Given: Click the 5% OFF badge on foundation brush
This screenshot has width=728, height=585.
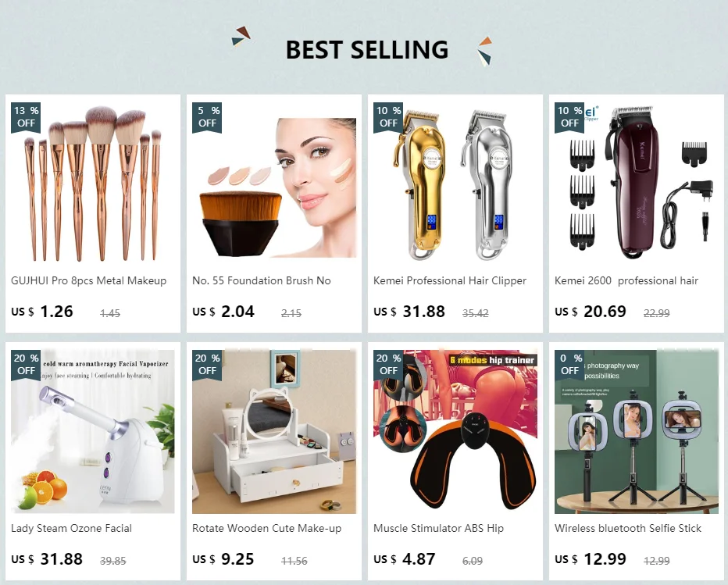Looking at the screenshot, I should click(207, 117).
